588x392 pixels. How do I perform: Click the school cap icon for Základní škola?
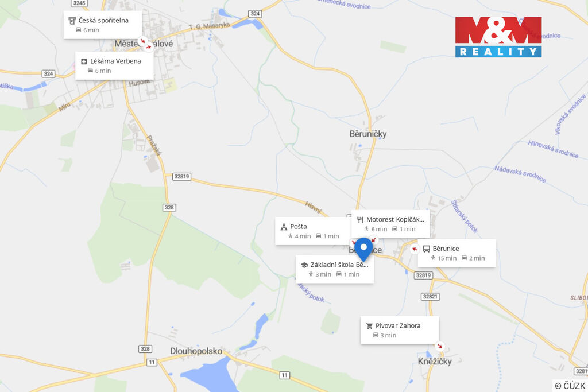(304, 265)
